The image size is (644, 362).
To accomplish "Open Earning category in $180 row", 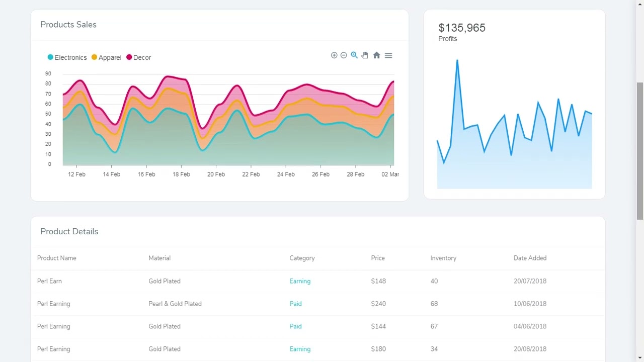I will pyautogui.click(x=300, y=349).
